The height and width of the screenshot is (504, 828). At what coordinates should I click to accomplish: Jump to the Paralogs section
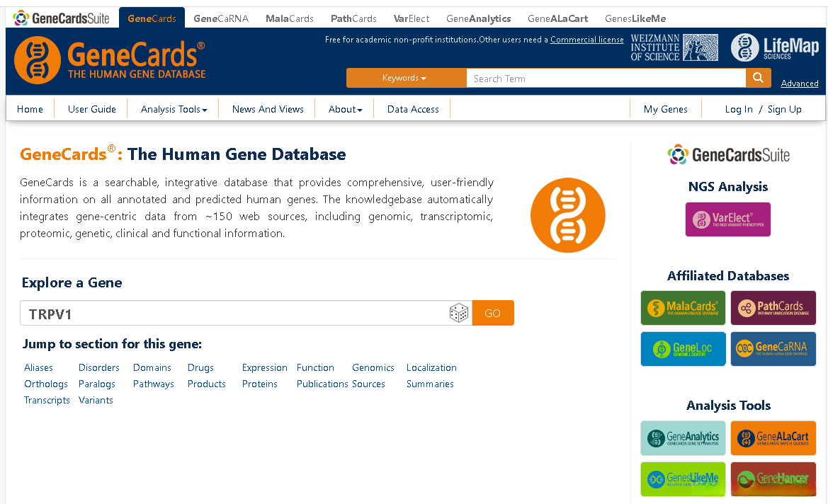click(96, 384)
